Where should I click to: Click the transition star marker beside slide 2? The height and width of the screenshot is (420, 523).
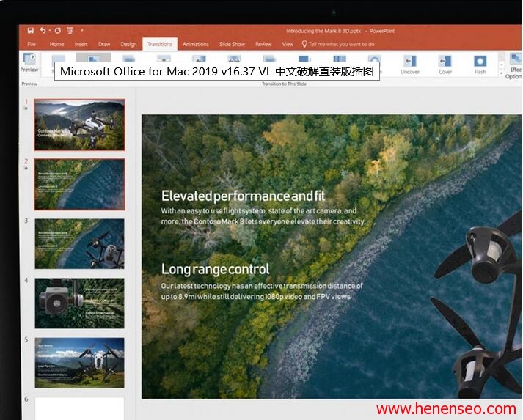click(x=26, y=168)
